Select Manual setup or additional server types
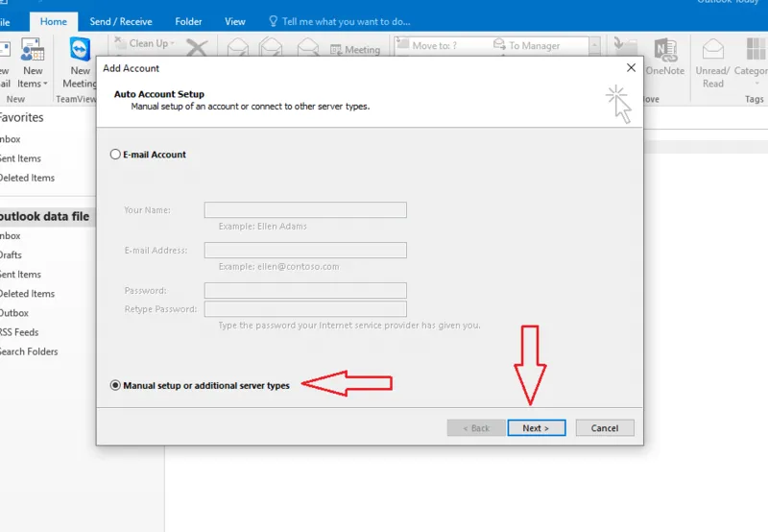This screenshot has width=768, height=532. tap(115, 385)
